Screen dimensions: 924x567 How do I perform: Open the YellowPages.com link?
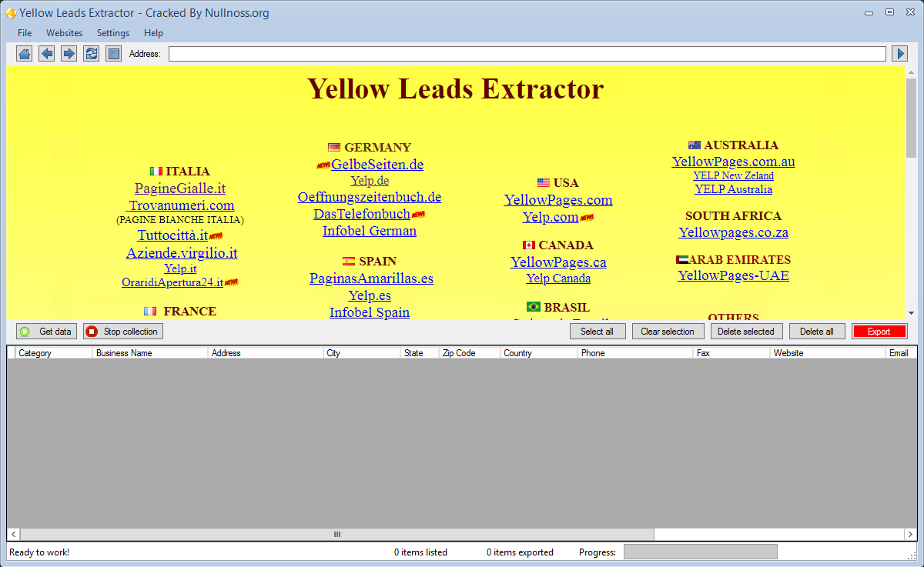[558, 200]
